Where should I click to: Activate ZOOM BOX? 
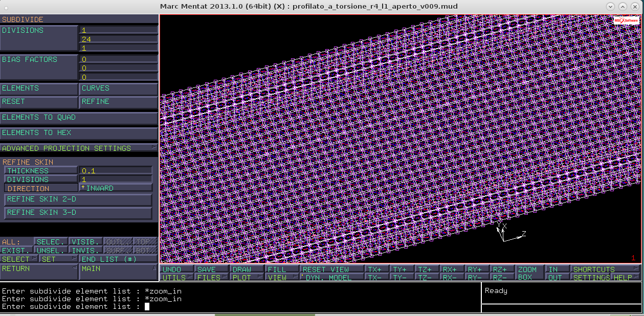pyautogui.click(x=530, y=273)
